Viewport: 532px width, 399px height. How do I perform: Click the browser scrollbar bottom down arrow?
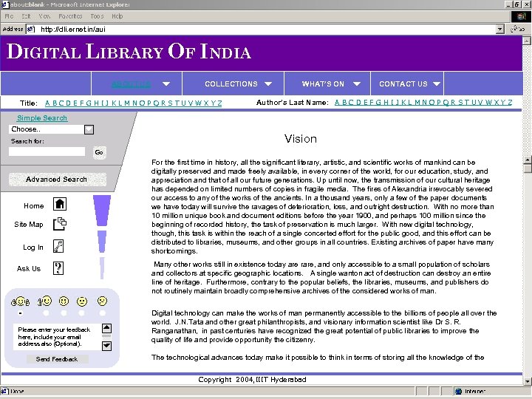tap(527, 381)
